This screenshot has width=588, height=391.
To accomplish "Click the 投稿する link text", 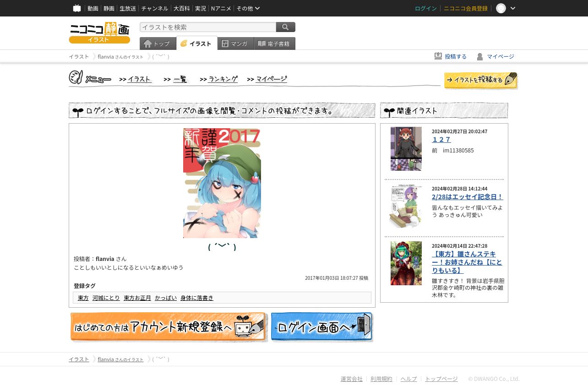I will (x=456, y=56).
